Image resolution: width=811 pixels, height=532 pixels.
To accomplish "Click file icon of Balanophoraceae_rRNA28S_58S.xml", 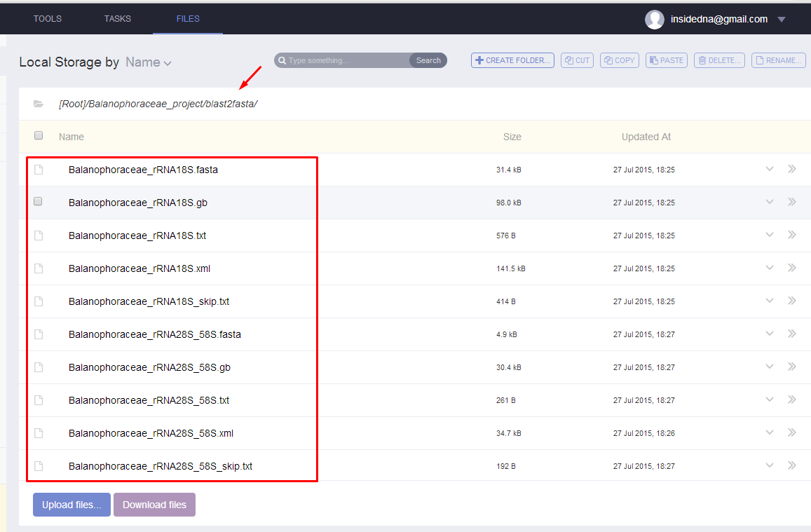I will (39, 433).
